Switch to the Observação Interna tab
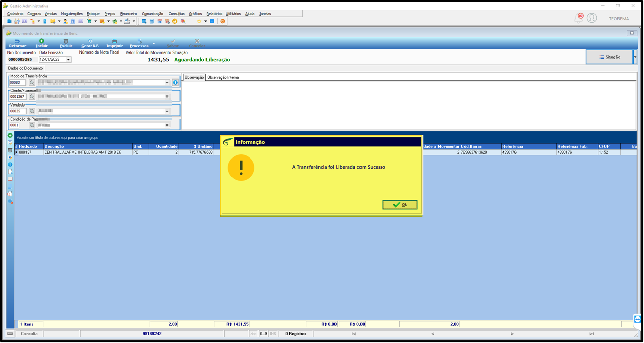The height and width of the screenshot is (343, 644). tap(223, 77)
